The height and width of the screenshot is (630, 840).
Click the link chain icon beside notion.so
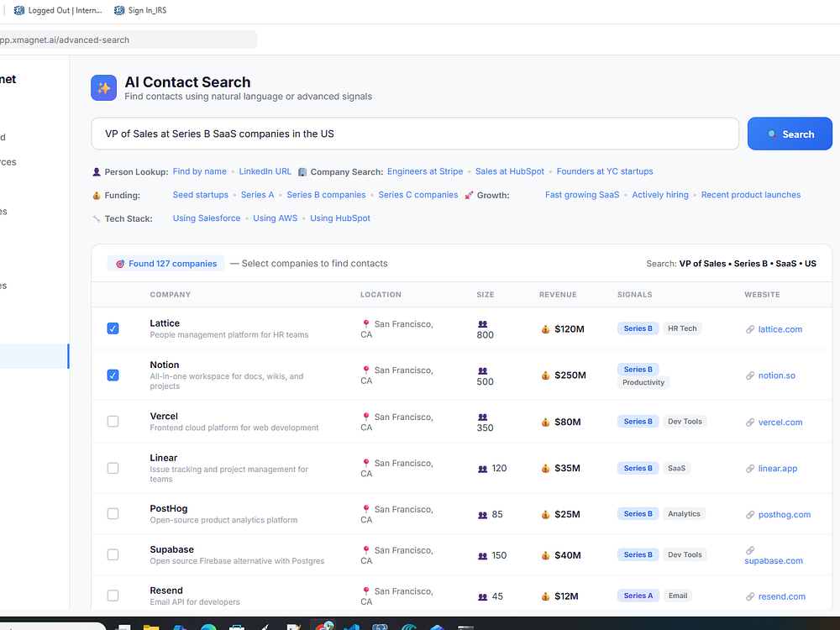[750, 375]
